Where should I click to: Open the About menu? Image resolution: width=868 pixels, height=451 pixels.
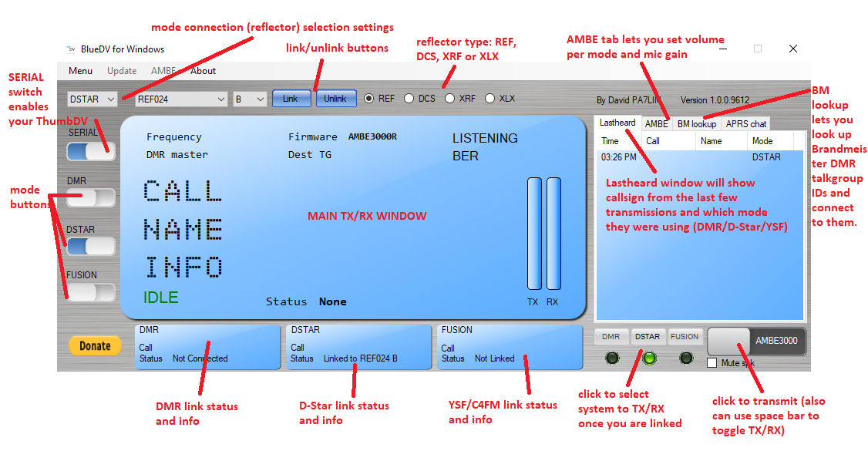[204, 71]
